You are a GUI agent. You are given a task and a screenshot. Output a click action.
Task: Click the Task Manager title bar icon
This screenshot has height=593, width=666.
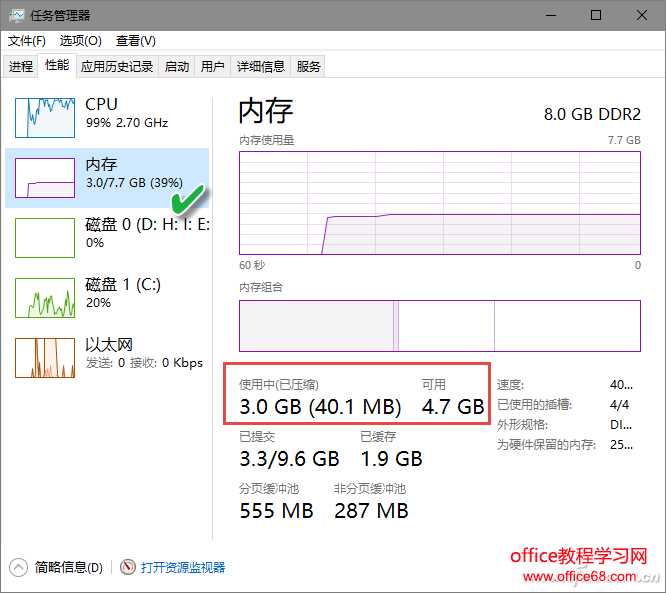17,15
